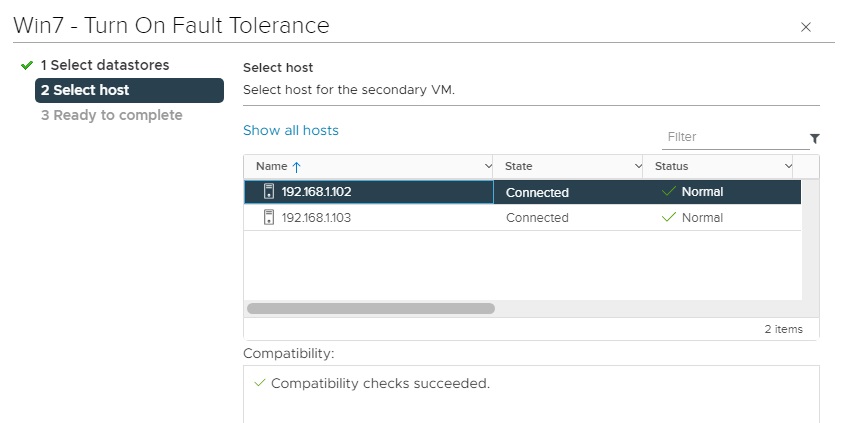The width and height of the screenshot is (846, 423).
Task: Go back to step 1 Select datastores
Action: point(105,66)
